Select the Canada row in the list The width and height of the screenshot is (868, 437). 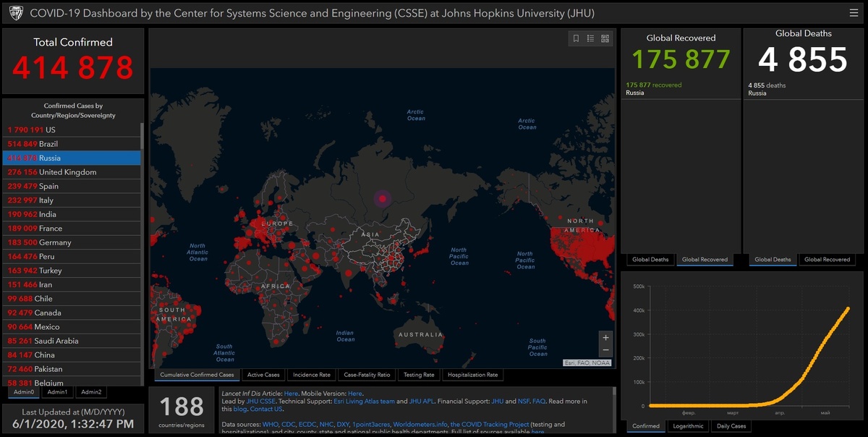pyautogui.click(x=72, y=313)
